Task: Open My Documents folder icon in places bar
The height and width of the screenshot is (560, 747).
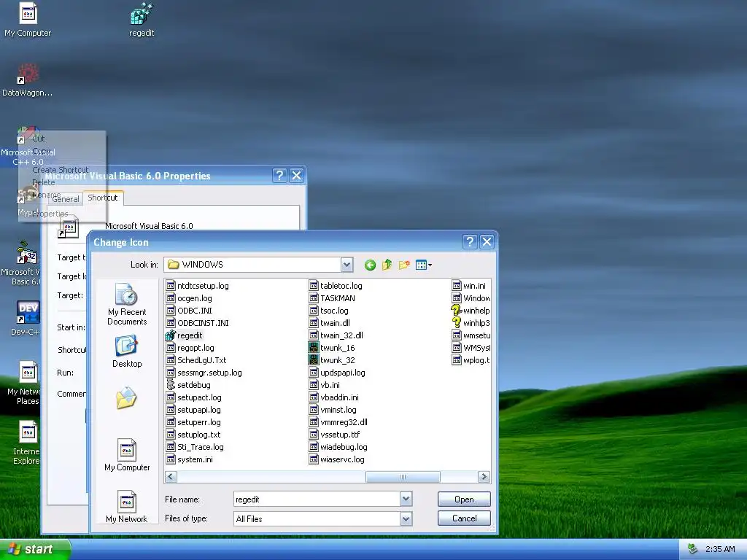Action: click(127, 398)
